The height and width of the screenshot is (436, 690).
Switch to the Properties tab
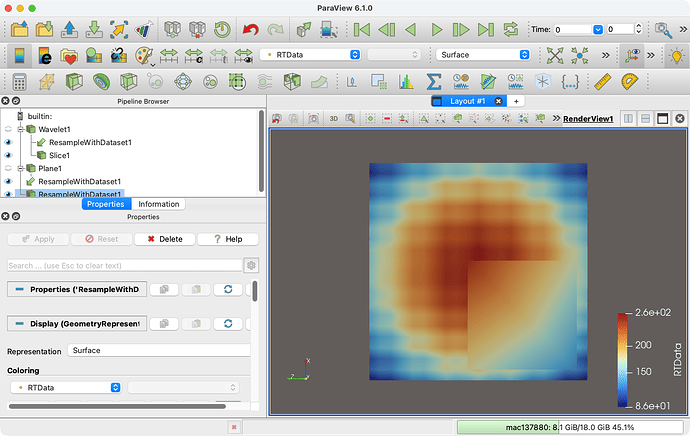click(106, 204)
